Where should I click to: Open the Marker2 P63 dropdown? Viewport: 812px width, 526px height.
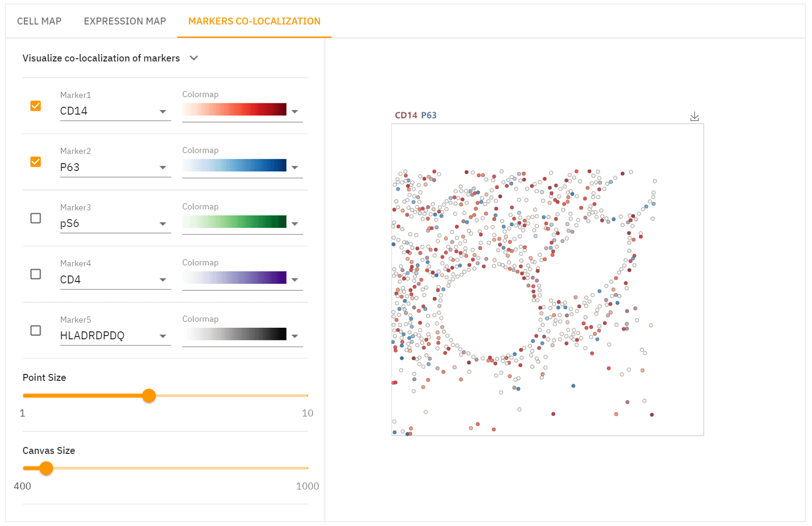116,168
